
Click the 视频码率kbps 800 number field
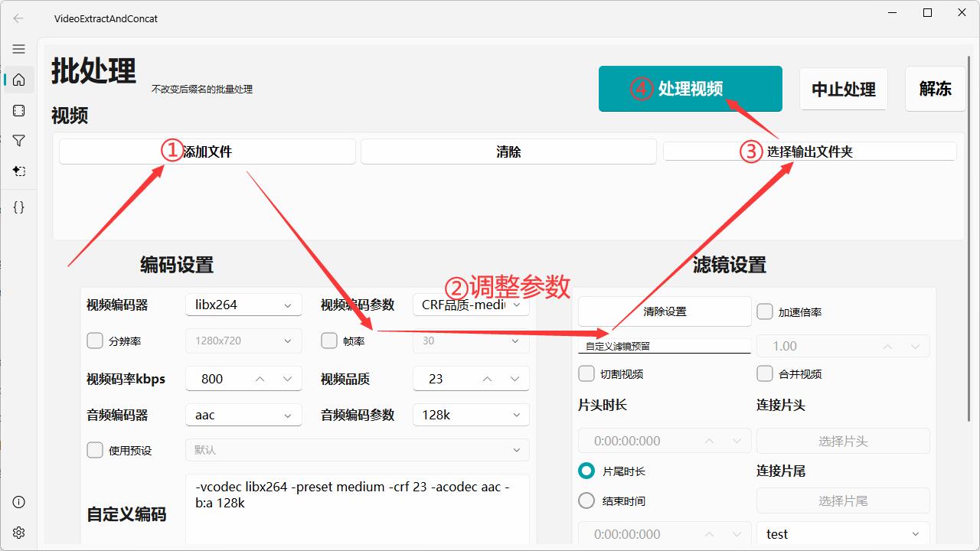pyautogui.click(x=243, y=379)
